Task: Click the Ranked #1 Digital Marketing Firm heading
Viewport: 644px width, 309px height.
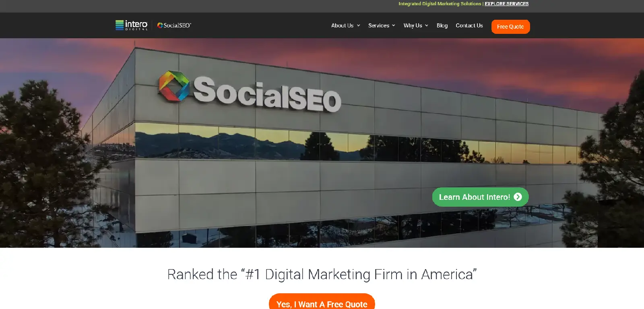Action: point(322,274)
